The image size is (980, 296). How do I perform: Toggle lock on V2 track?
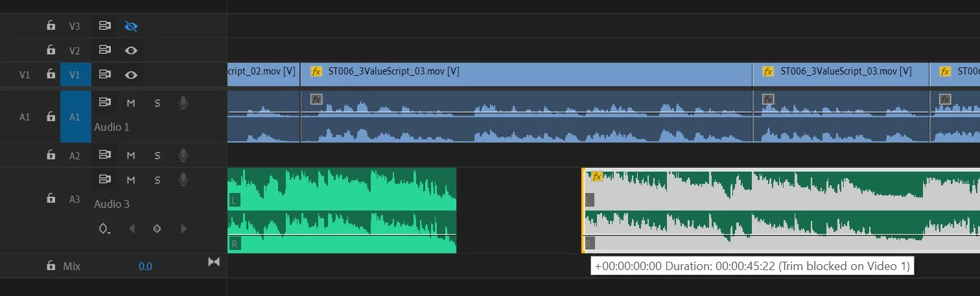[51, 50]
